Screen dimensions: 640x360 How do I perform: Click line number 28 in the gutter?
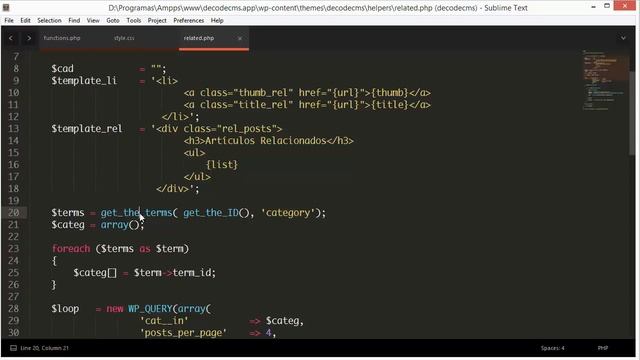tap(13, 309)
